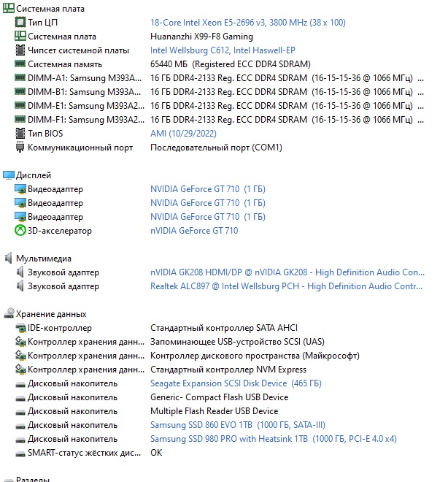The height and width of the screenshot is (482, 448).
Task: Select the Generic- Compact Flash USB Device value
Action: 219,397
